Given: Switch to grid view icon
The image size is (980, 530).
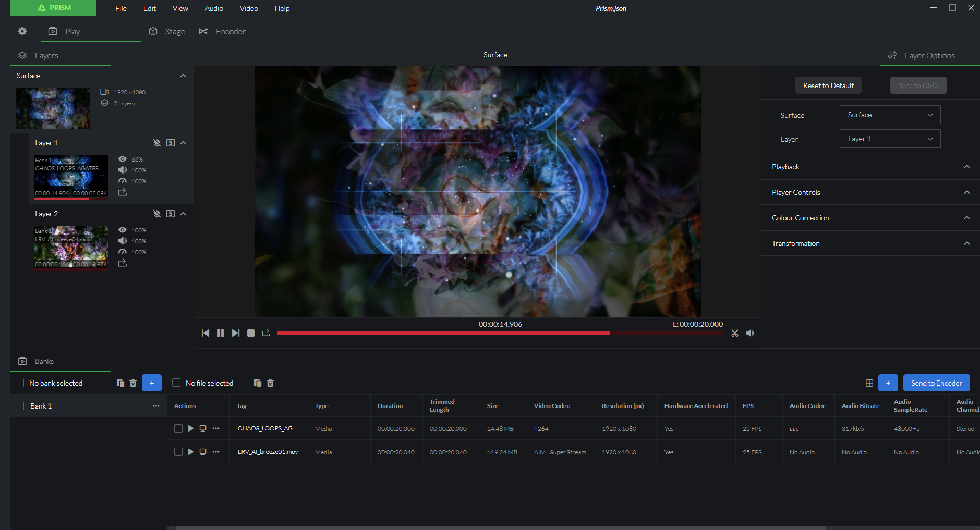Looking at the screenshot, I should (x=869, y=383).
